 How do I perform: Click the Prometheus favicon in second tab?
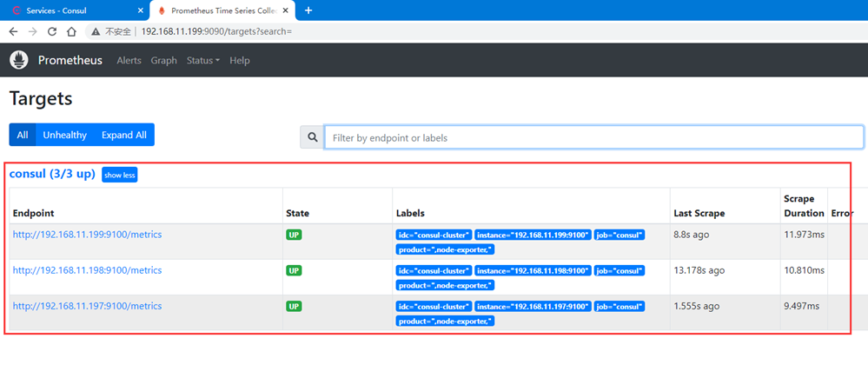point(162,10)
